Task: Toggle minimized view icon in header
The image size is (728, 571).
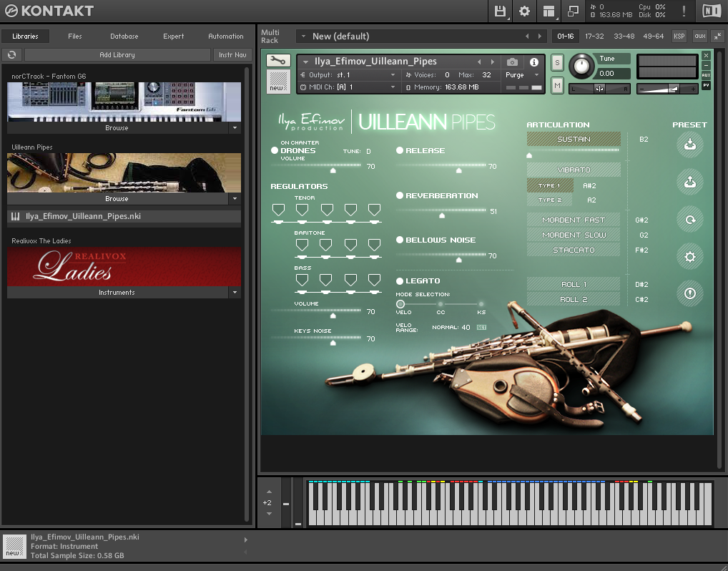Action: [574, 11]
